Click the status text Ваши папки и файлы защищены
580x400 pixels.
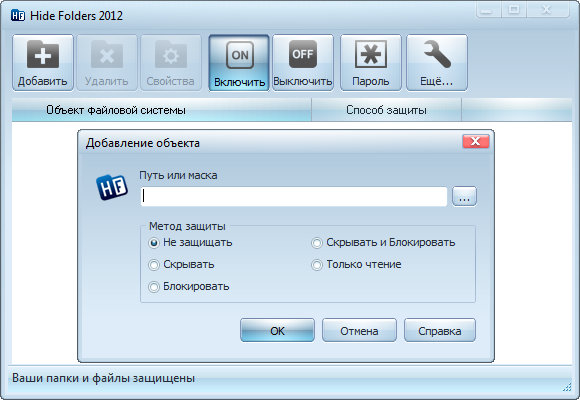(x=104, y=378)
